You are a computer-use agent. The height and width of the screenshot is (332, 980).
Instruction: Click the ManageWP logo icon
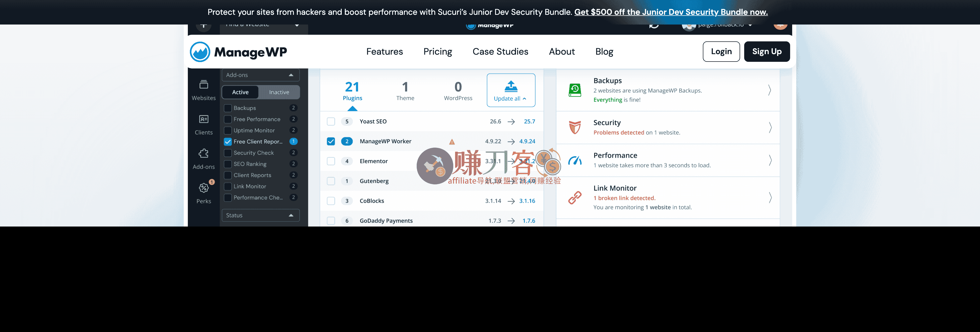(x=200, y=52)
